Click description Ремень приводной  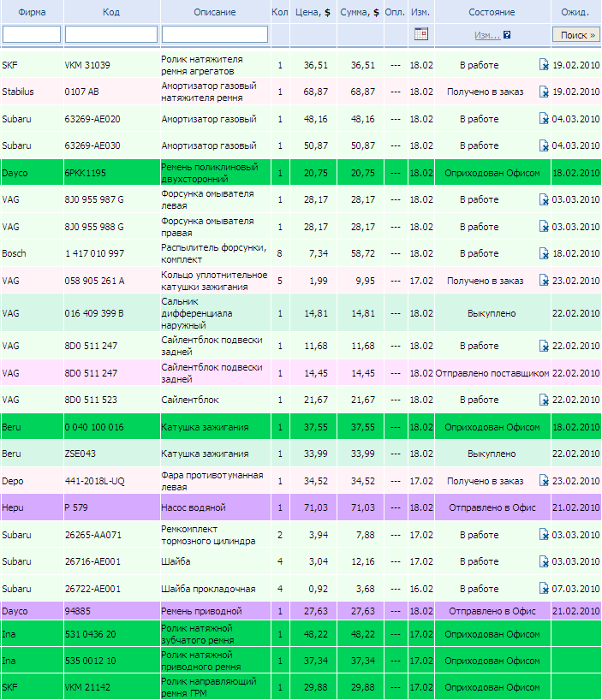click(201, 611)
